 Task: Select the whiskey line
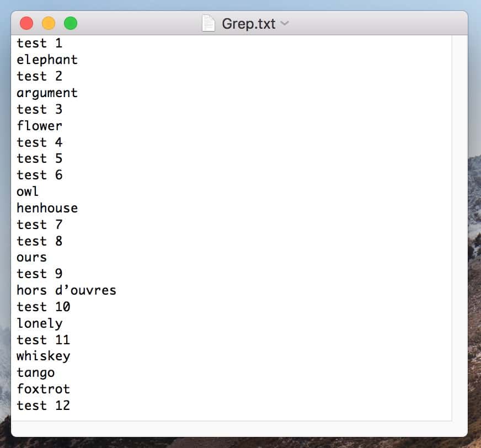pos(43,356)
